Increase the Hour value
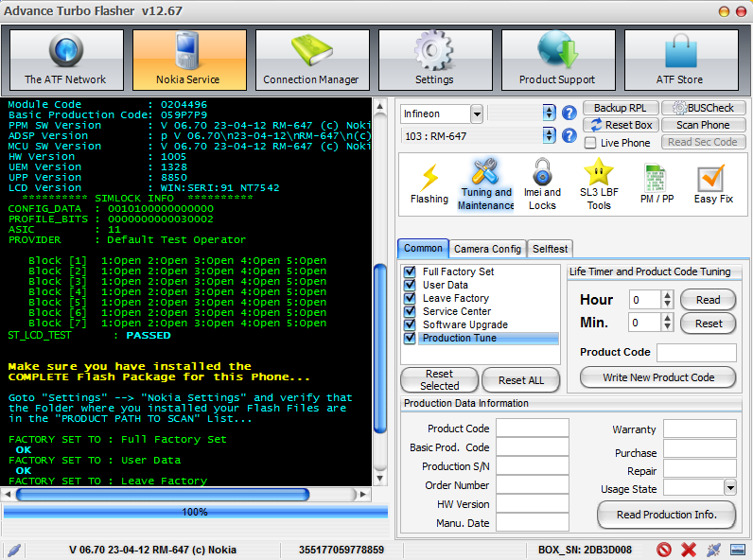Viewport: 753px width, 560px height. coord(667,295)
